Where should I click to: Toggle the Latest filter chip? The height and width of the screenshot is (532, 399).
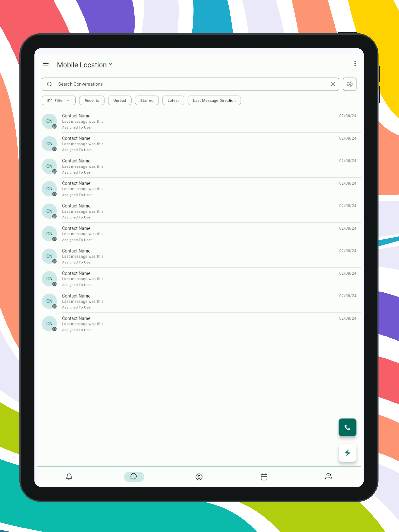[x=173, y=100]
